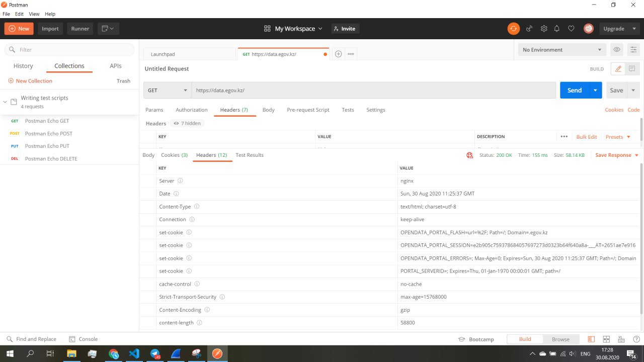
Task: Open the user avatar menu
Action: click(x=588, y=29)
